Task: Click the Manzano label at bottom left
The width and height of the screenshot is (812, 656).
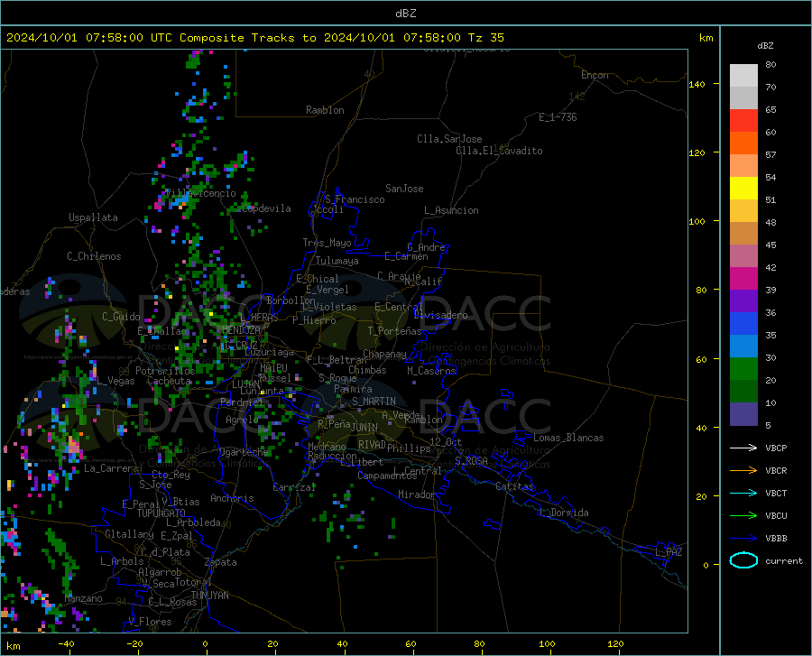Action: point(83,598)
